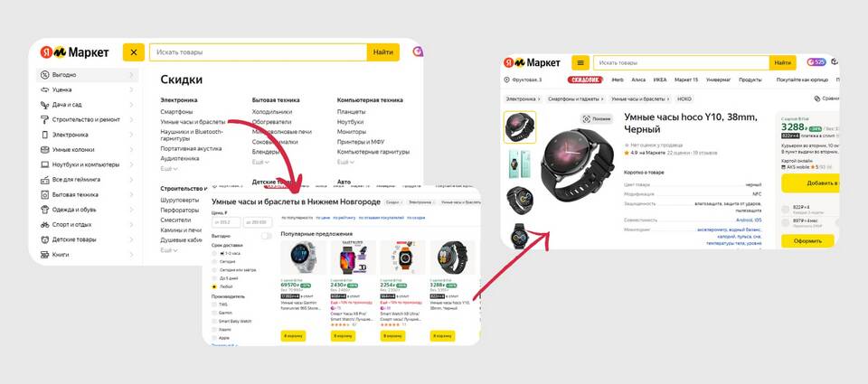
Task: Click the minimum price input field
Action: point(226,222)
